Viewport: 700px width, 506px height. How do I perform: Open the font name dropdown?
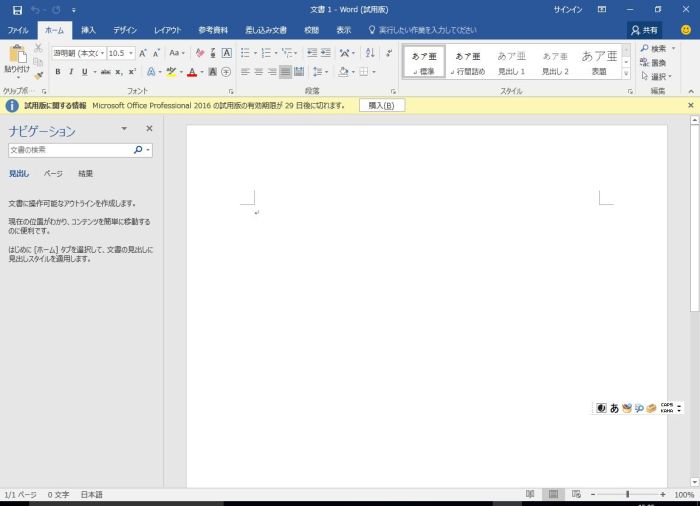100,52
